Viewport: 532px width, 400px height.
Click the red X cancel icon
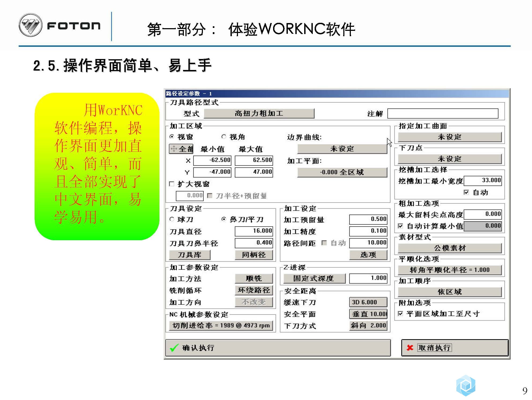coord(410,348)
